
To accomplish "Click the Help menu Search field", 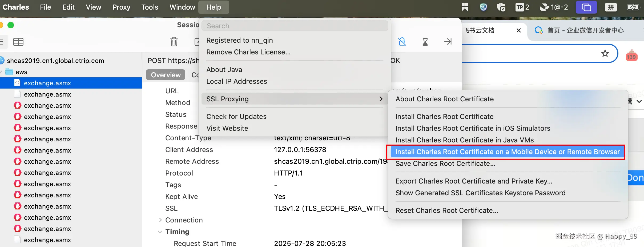I will tap(295, 26).
